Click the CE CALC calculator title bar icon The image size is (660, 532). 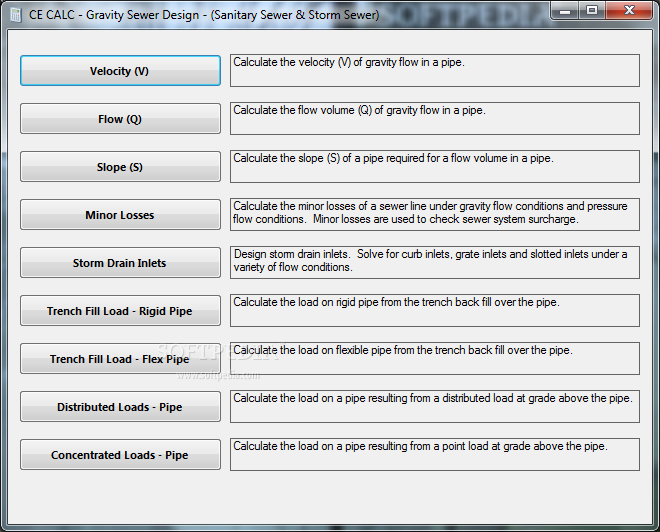pos(16,15)
